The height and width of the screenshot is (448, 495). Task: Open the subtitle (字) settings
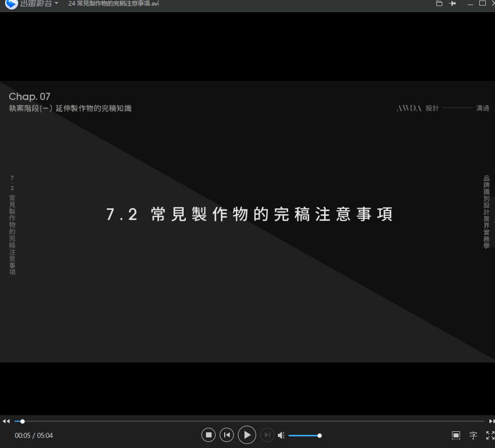pos(473,435)
